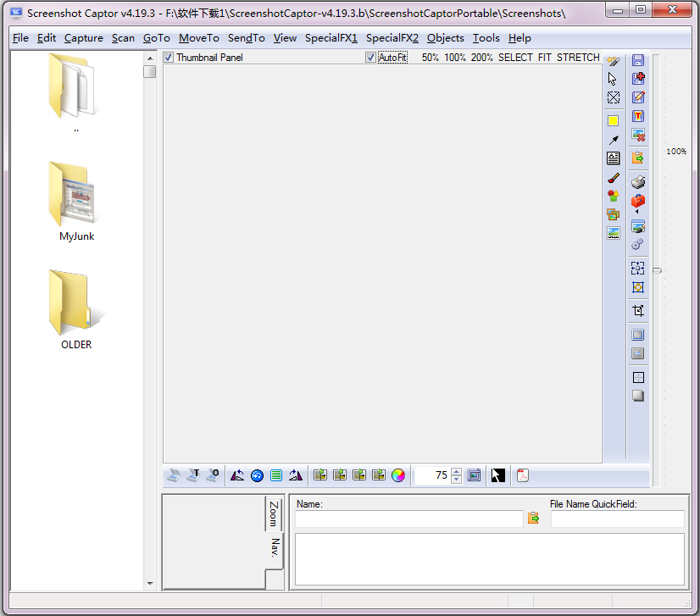Open the SendTo menu
The image size is (700, 616).
click(x=247, y=38)
